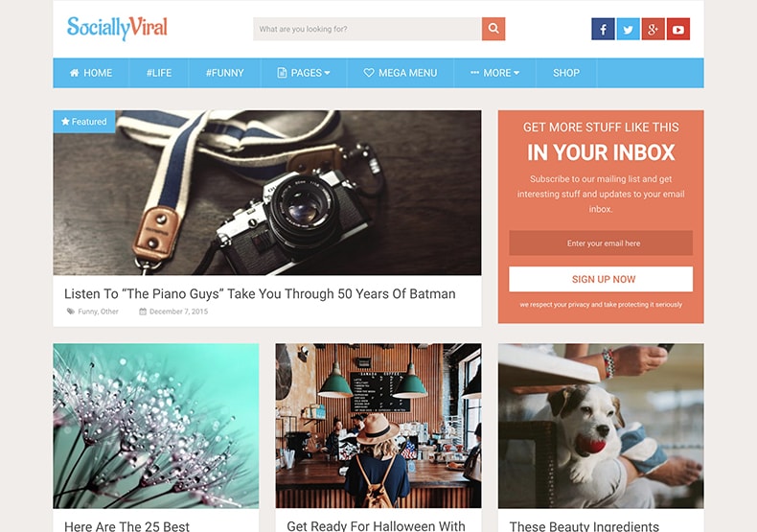Open the Google Plus social icon

point(654,29)
